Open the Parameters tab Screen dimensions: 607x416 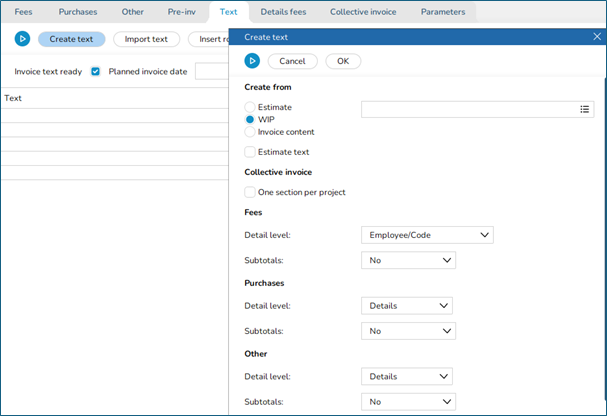click(443, 11)
